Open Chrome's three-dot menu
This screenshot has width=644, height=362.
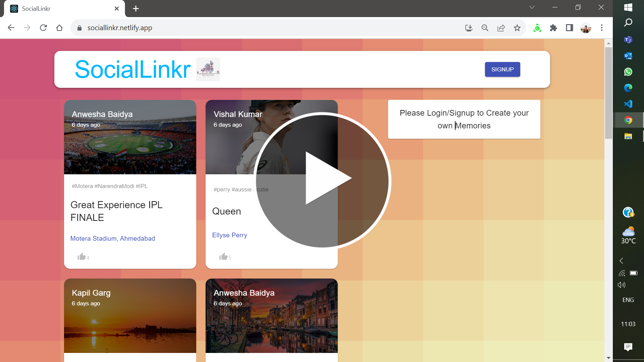point(602,28)
